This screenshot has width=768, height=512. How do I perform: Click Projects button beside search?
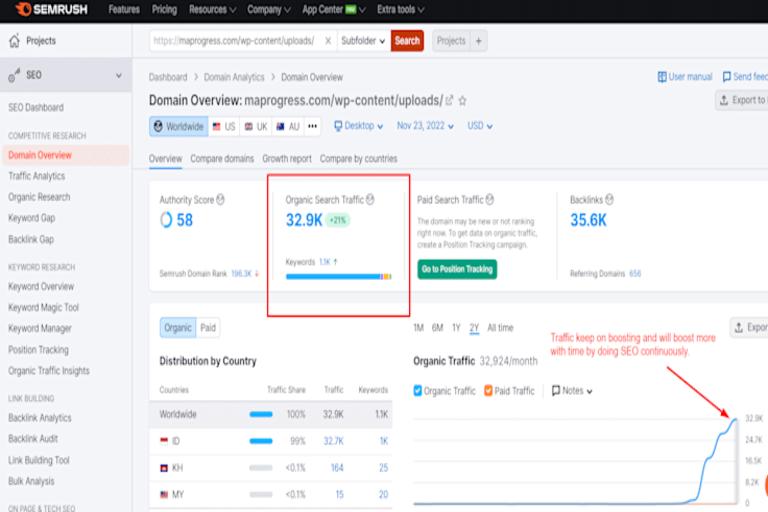pyautogui.click(x=451, y=41)
